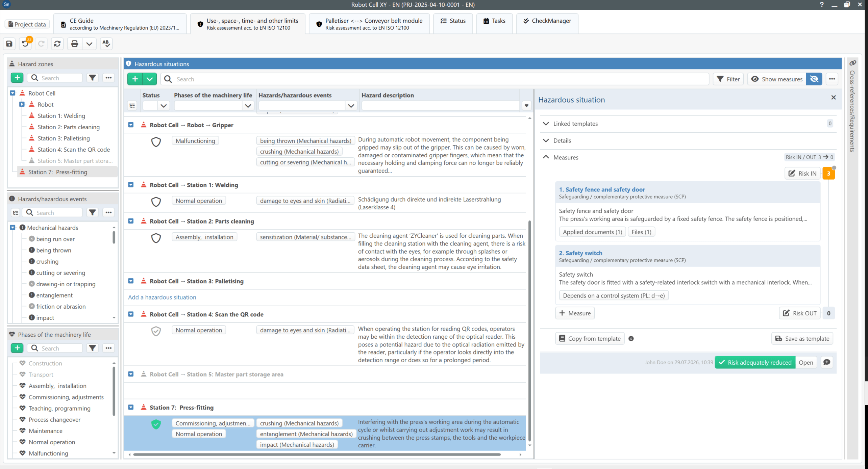Collapse the Measures section
Screen dimensions: 868x469
pyautogui.click(x=546, y=157)
